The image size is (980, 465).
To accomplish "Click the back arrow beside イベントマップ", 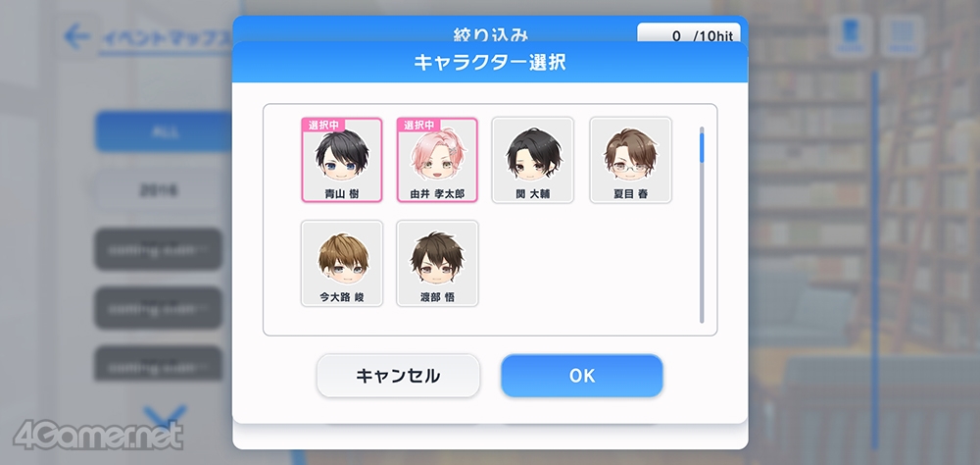I will [x=76, y=37].
